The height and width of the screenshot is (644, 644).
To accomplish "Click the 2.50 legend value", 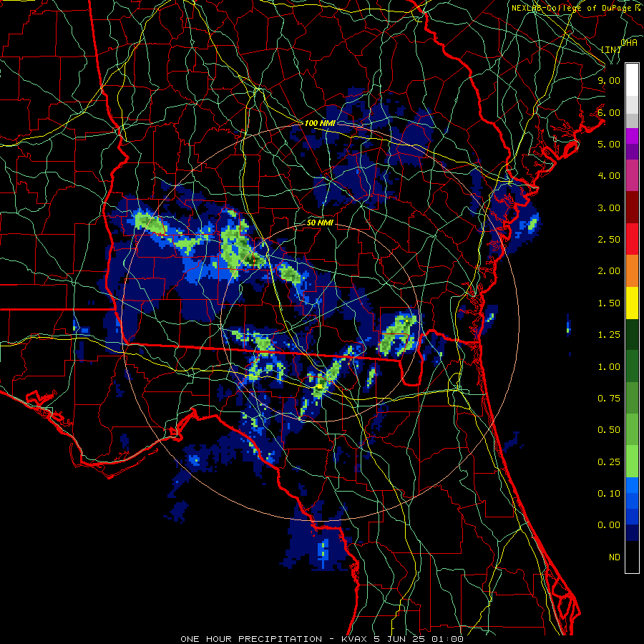I will click(x=609, y=240).
